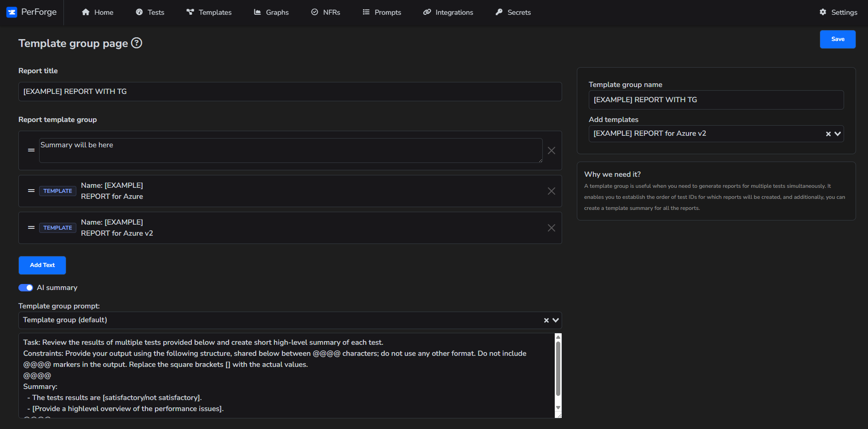Save the template group
The height and width of the screenshot is (429, 868).
pyautogui.click(x=837, y=39)
